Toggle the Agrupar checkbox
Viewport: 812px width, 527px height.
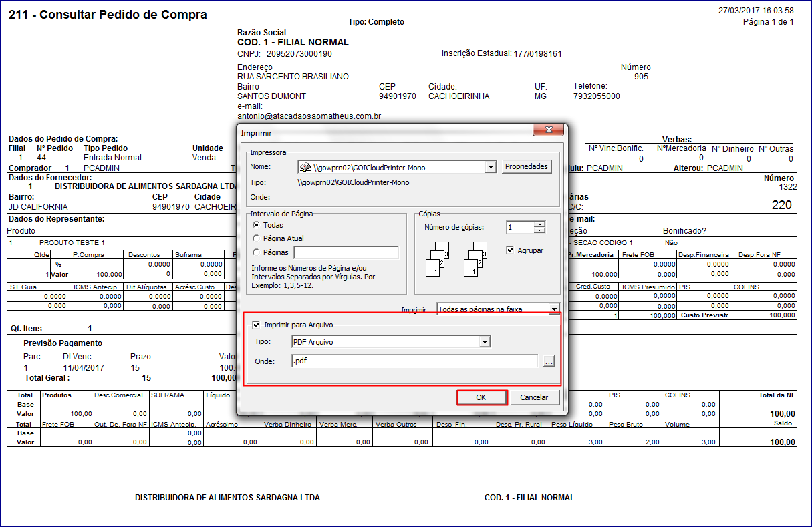click(510, 250)
